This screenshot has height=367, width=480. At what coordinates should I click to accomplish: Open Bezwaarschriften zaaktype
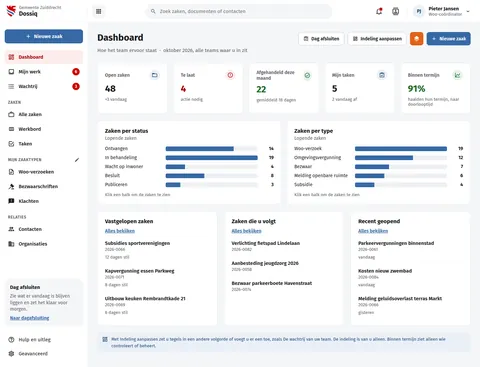[x=44, y=186]
